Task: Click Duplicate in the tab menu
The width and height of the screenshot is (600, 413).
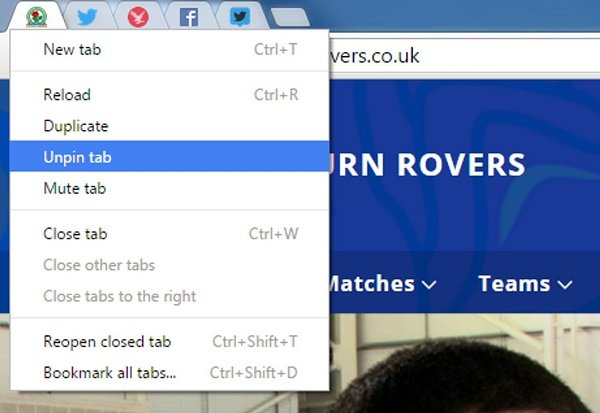Action: tap(169, 126)
